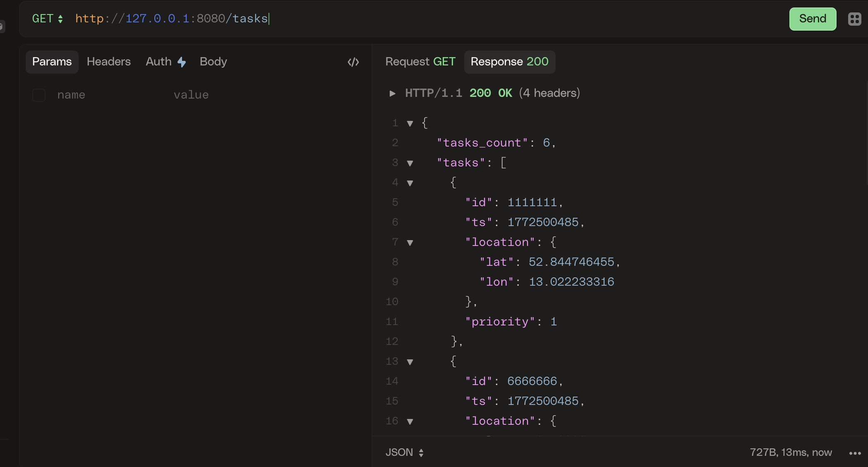Open the JSON format selector at the bottom
The height and width of the screenshot is (467, 868).
404,452
